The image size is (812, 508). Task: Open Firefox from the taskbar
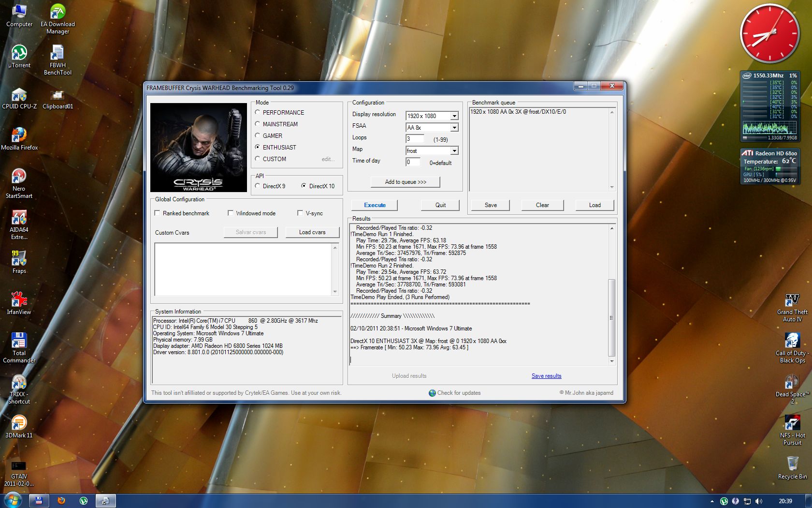[61, 501]
